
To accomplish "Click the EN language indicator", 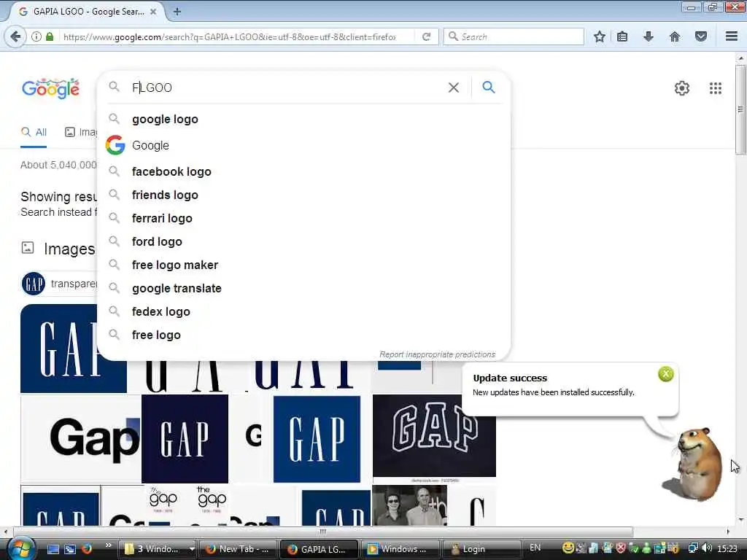I will [x=535, y=548].
